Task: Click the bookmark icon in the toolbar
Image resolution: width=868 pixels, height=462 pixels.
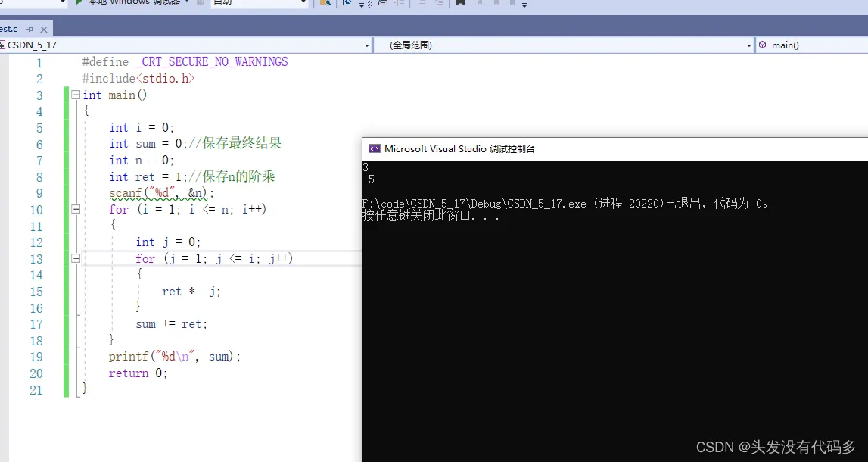Action: click(x=461, y=3)
